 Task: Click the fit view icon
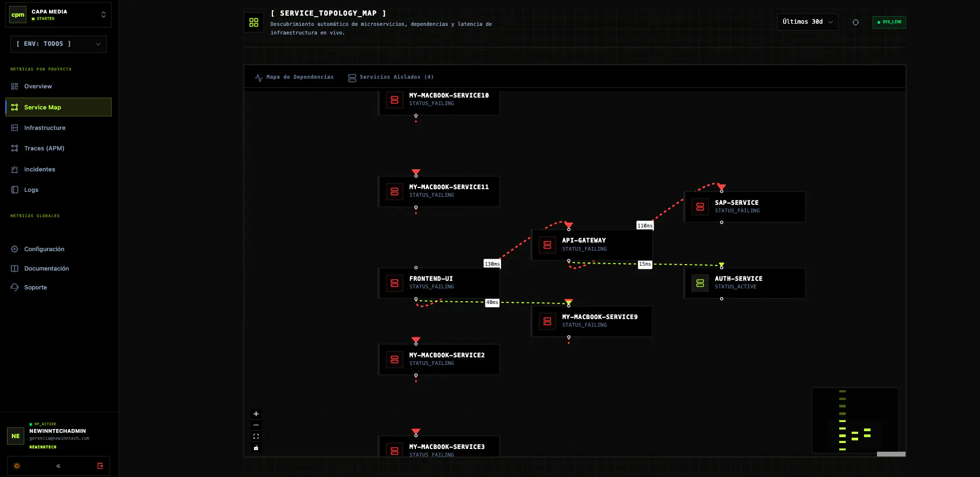tap(256, 437)
